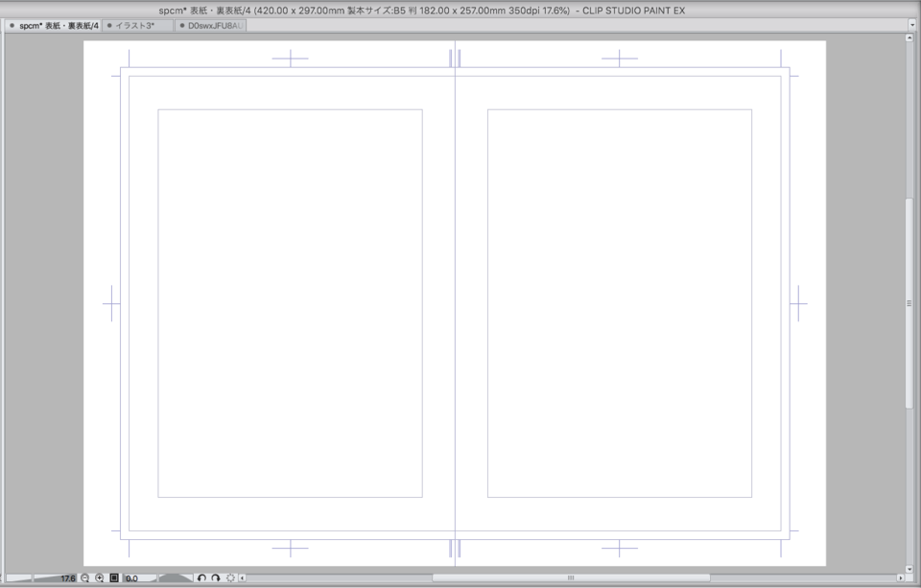Select the spcm 表紙・裏表紙/4 tab
The width and height of the screenshot is (921, 588).
tap(59, 26)
